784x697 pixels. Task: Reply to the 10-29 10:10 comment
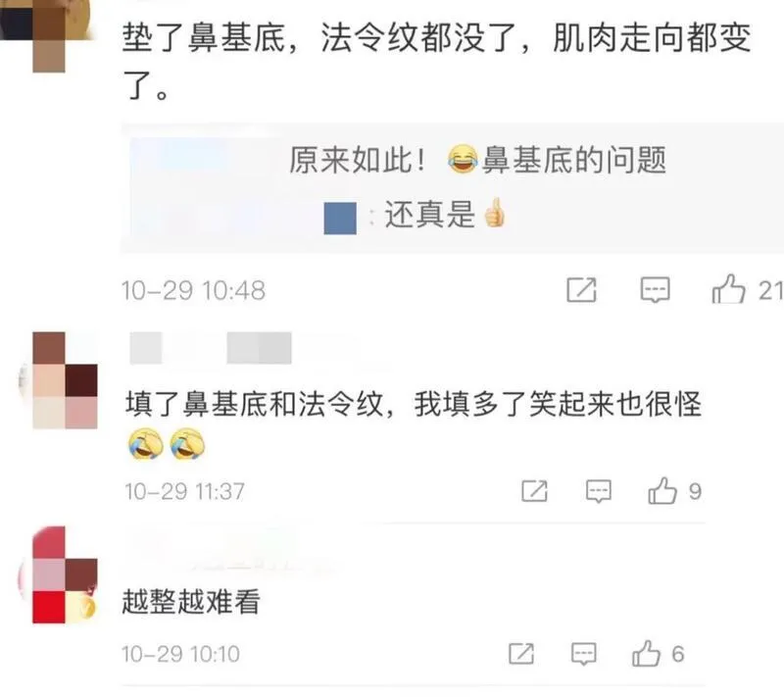coord(584,654)
